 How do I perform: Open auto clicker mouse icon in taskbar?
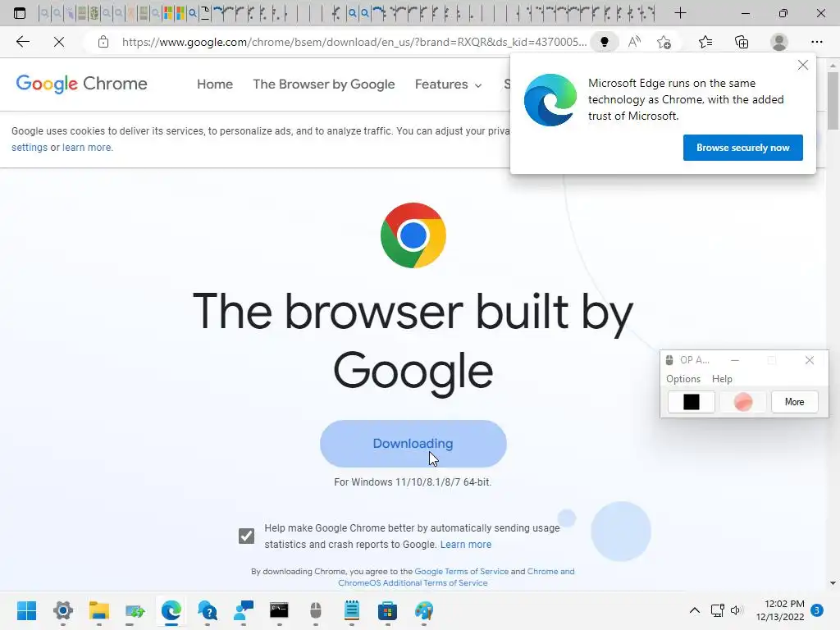[x=316, y=610]
